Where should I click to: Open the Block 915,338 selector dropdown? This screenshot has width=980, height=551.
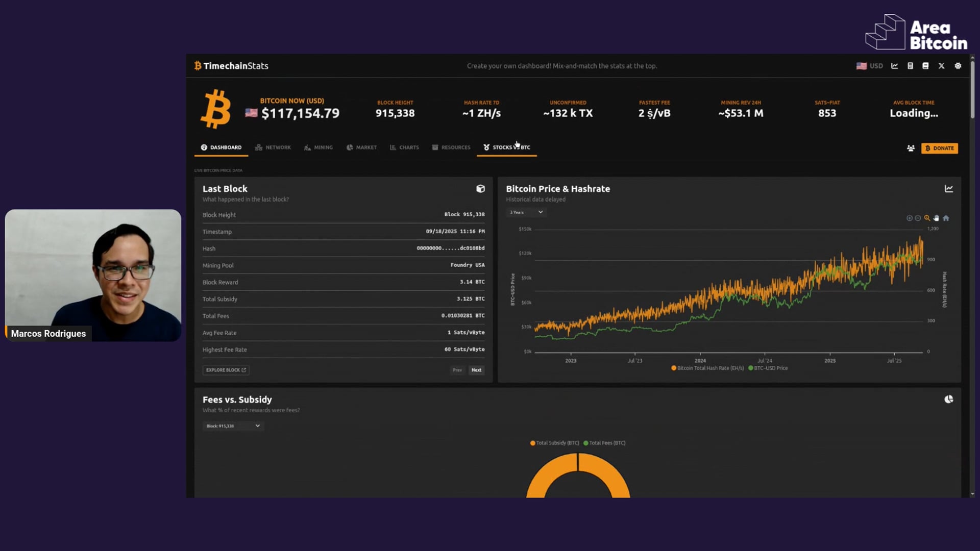coord(233,426)
